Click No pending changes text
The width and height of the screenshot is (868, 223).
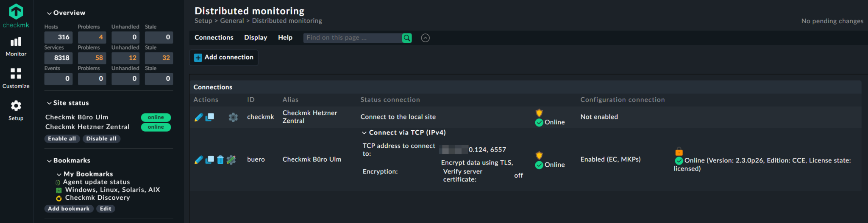832,21
